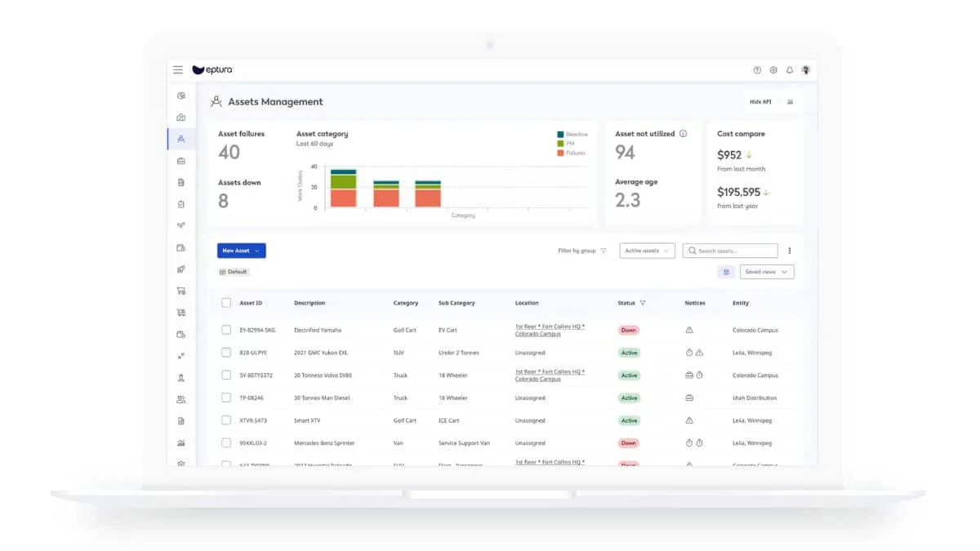Open the buildings sidebar icon
Viewport: 980px width, 551px height.
coord(181,118)
